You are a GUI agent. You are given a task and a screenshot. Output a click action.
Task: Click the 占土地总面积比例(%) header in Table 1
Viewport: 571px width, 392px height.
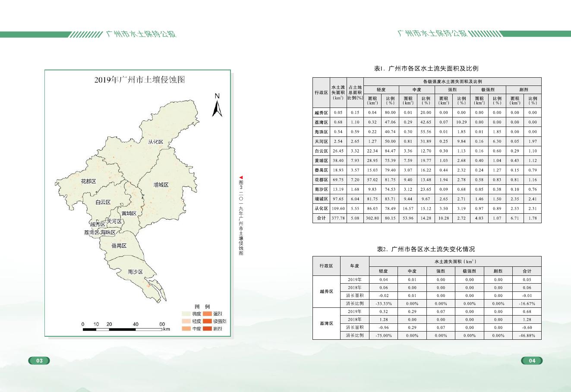(x=355, y=92)
